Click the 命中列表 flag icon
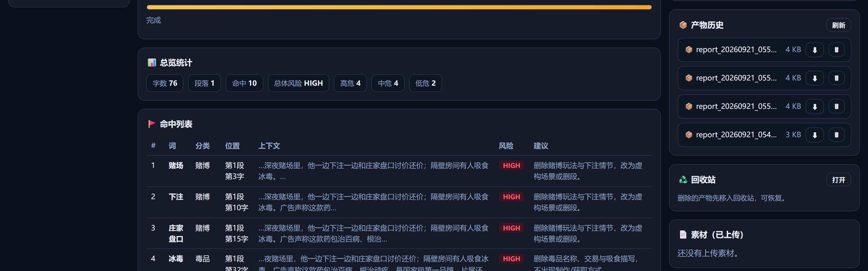Screen dimensions: 868x271 coord(152,124)
